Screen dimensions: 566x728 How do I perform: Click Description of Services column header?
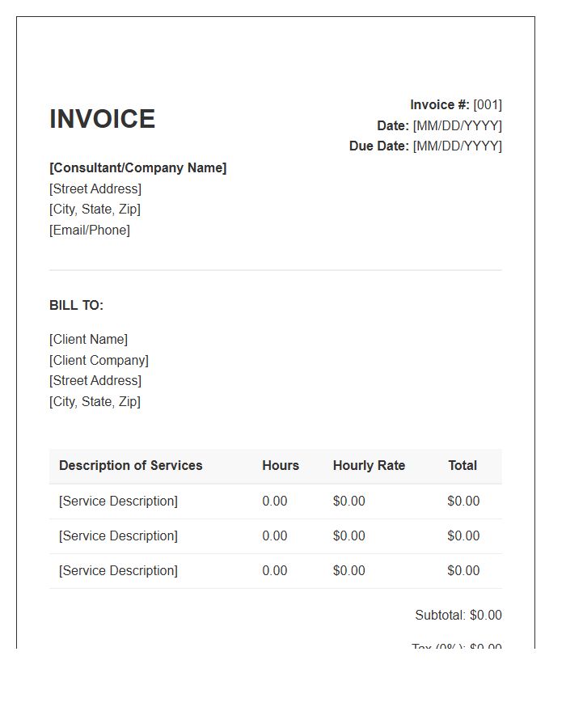[x=131, y=466]
